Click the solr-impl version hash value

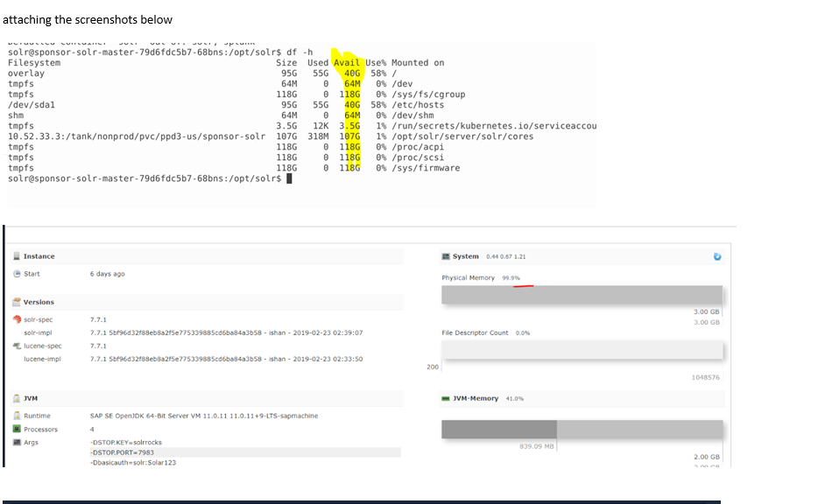[x=226, y=332]
